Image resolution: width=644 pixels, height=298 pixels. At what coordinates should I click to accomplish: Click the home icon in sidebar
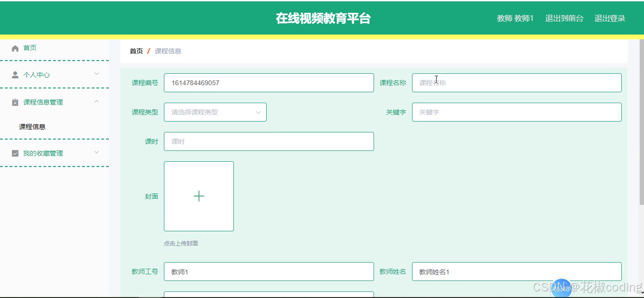point(15,48)
